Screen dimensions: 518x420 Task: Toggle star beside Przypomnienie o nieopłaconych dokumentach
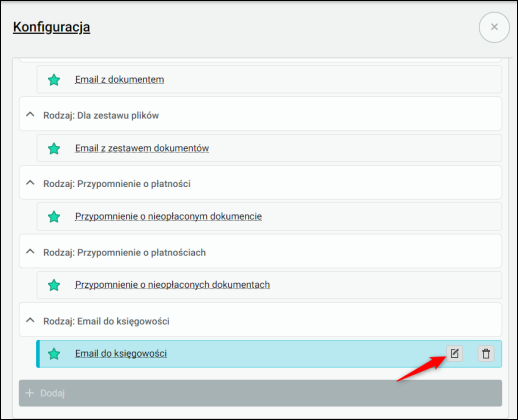click(54, 285)
